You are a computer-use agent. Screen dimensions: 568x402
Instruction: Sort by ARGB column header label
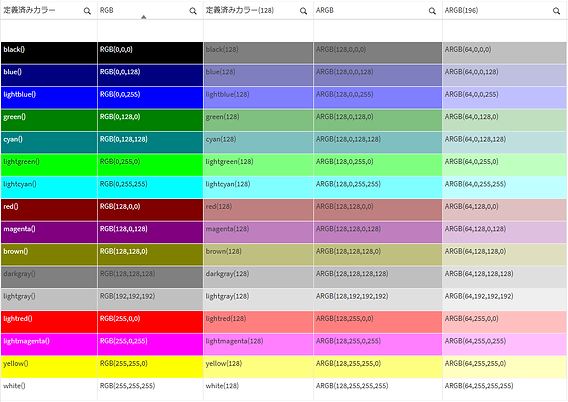coord(325,10)
